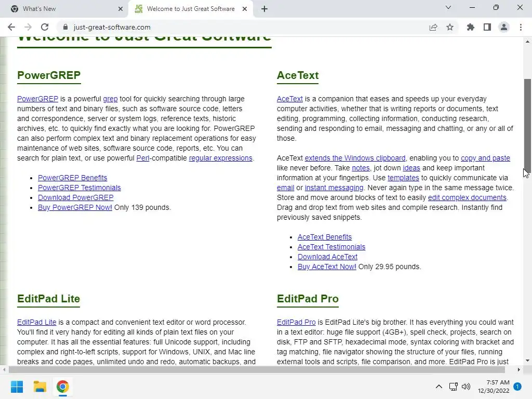Open the notification badge icon
The image size is (532, 399).
tap(517, 387)
